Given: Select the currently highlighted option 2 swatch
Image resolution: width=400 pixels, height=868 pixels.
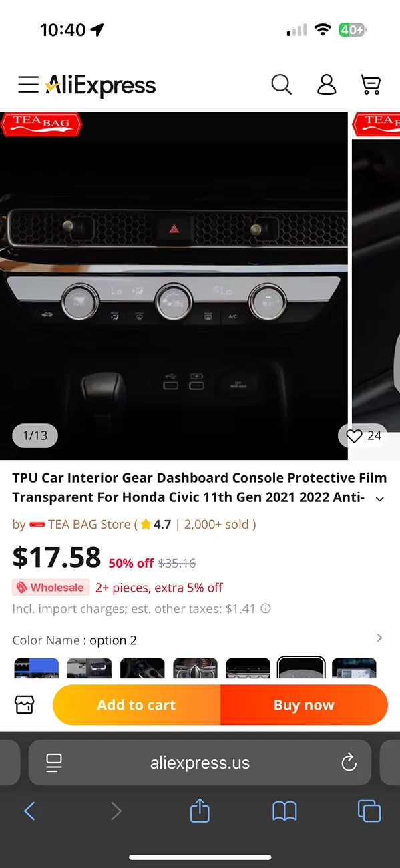Looking at the screenshot, I should [301, 668].
